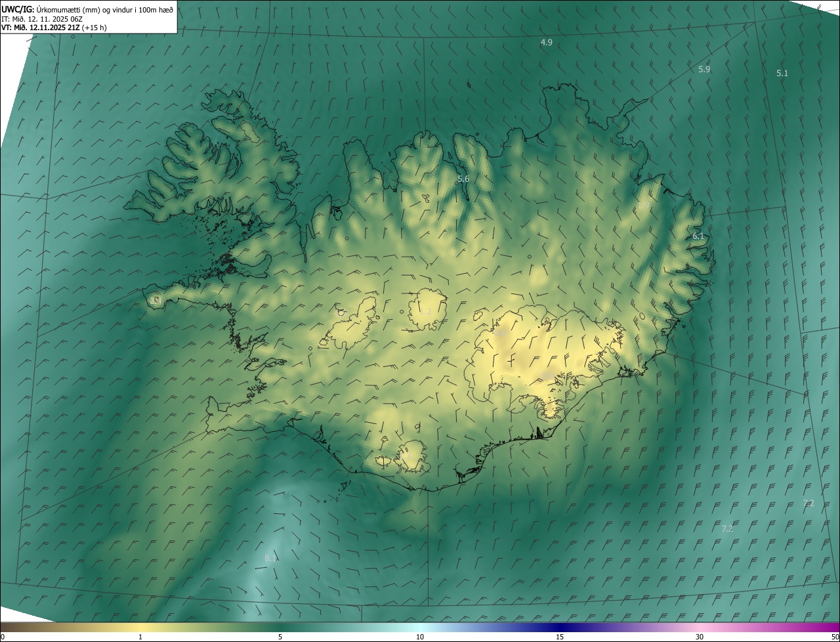840x642 pixels.
Task: Click the 0 tick on the color scale
Action: [3, 637]
